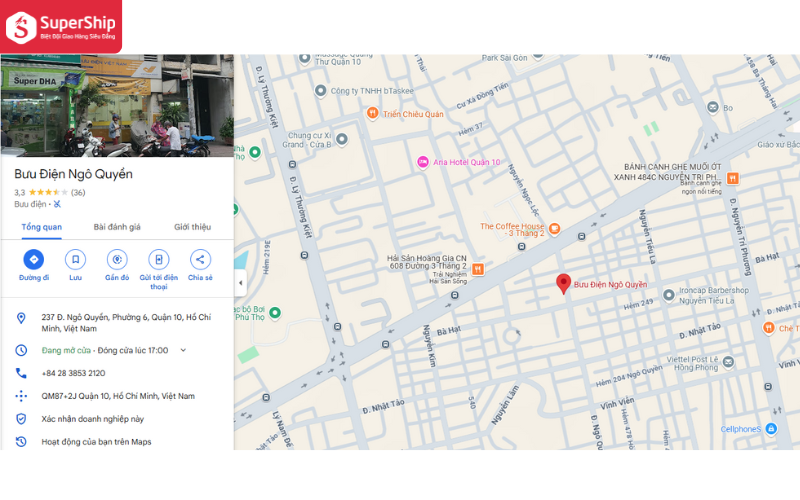The height and width of the screenshot is (500, 800).
Task: Click the Bánh Canh Ghẹ Muối Ớt restaurant marker
Action: point(733,178)
